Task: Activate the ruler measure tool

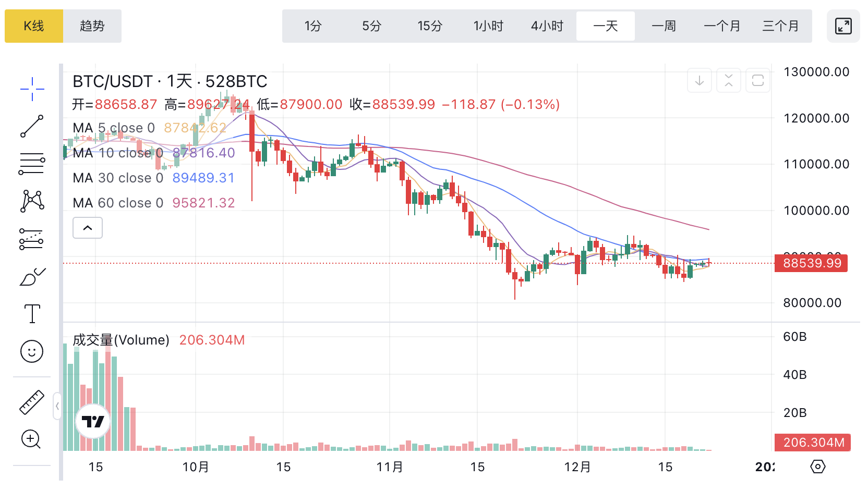Action: [32, 402]
